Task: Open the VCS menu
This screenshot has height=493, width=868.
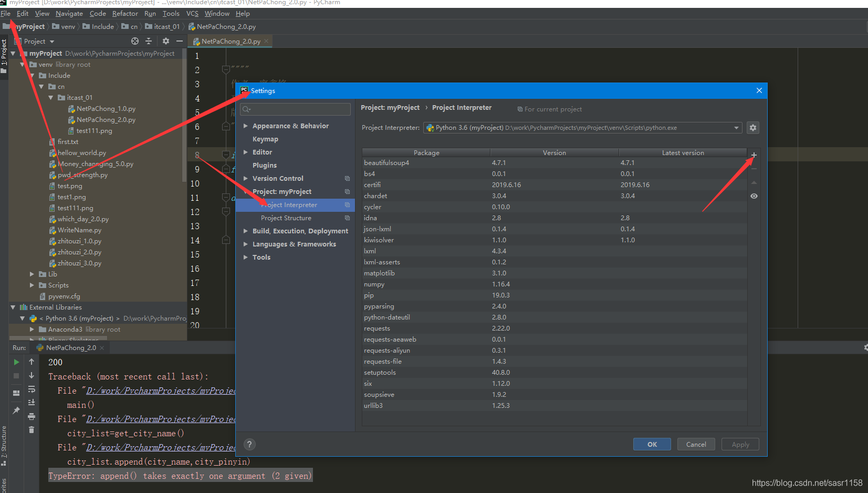Action: [x=192, y=14]
